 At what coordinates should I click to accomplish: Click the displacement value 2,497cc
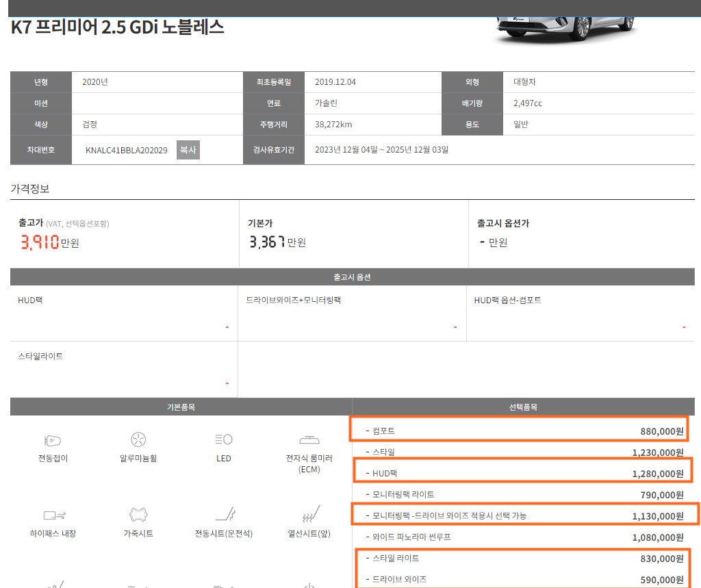click(528, 103)
